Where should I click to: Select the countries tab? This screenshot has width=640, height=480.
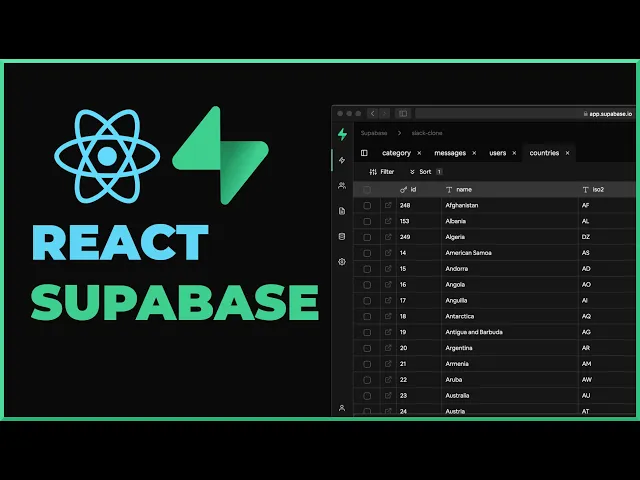pyautogui.click(x=544, y=153)
